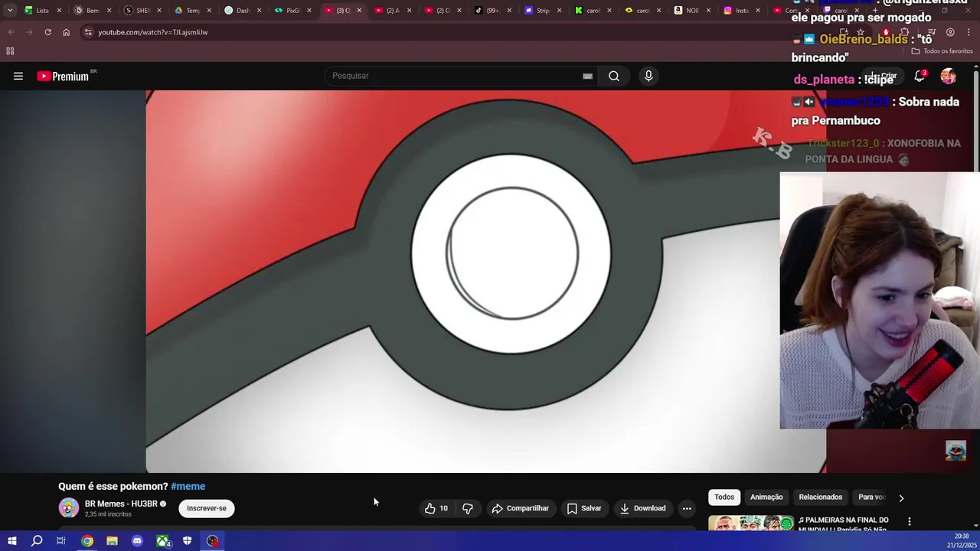Open Windows taskbar search
Screen dimensions: 980x551
[37, 541]
